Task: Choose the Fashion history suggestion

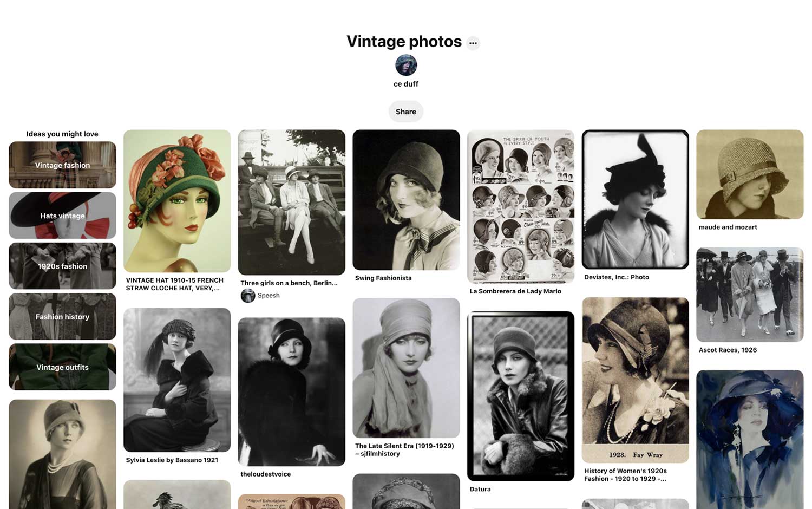Action: 62,317
